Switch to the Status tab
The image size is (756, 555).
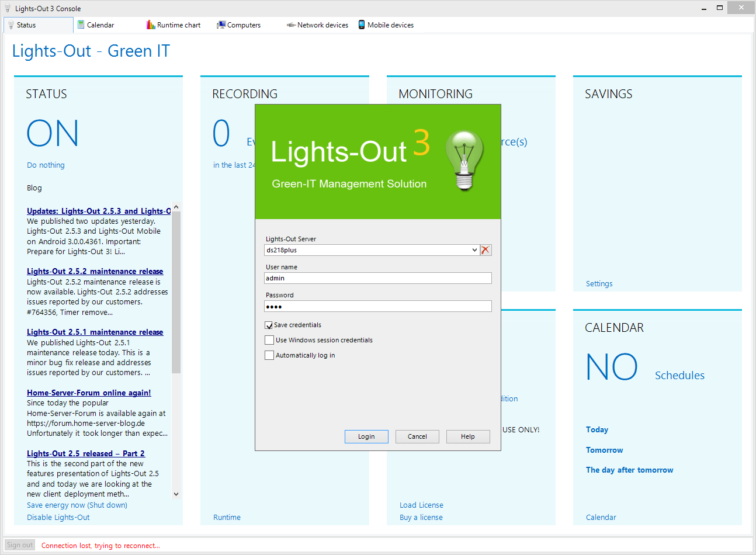pyautogui.click(x=38, y=25)
